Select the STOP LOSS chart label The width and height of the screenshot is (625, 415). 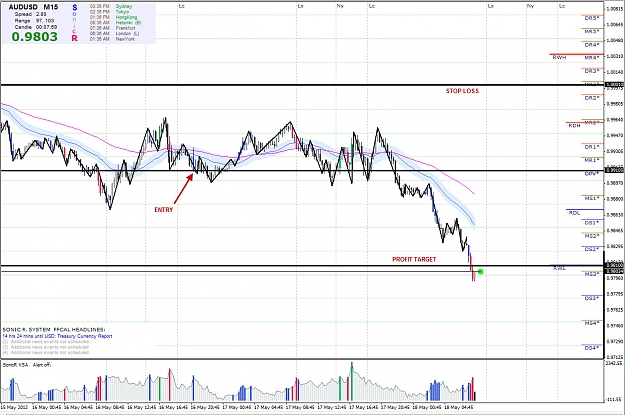(x=462, y=91)
